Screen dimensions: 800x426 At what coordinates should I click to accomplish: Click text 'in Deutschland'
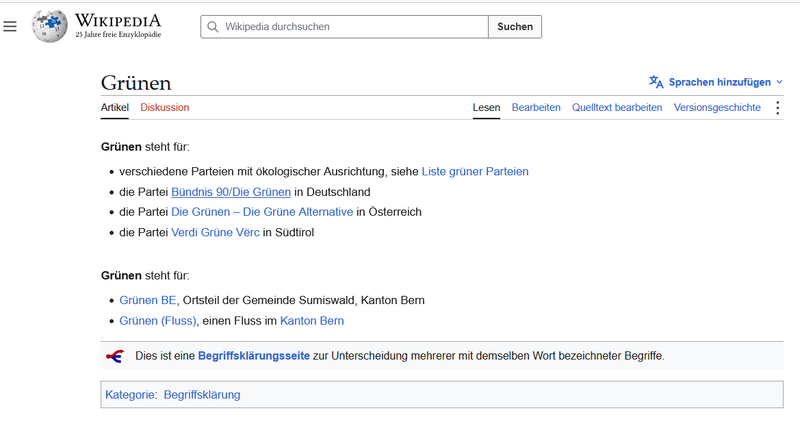[x=332, y=192]
